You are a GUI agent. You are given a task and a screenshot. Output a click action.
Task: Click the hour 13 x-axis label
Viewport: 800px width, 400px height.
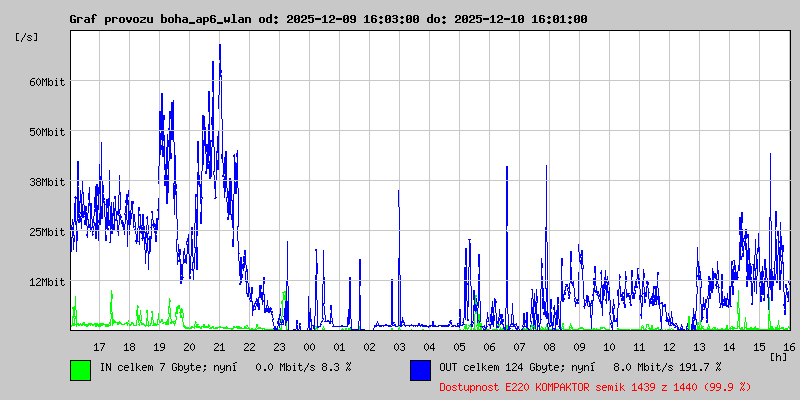[699, 347]
